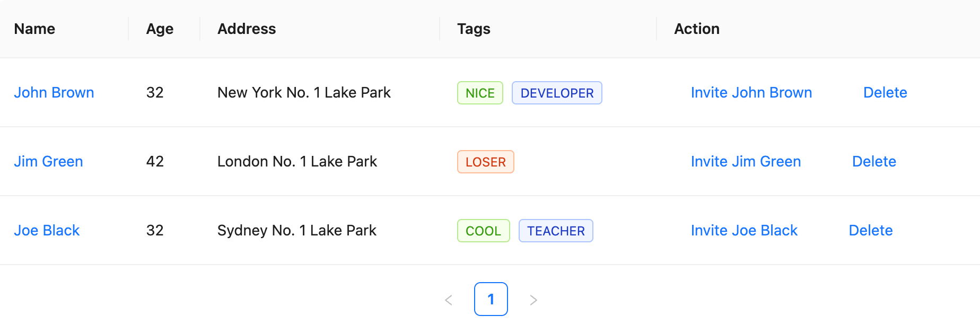Open Joe Black name link
This screenshot has height=333, width=980.
[47, 230]
